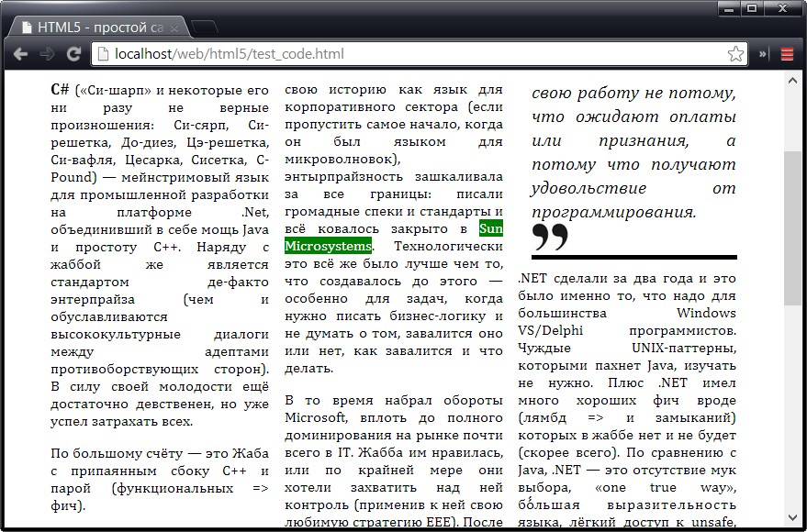Click the page icon in the address bar
Image resolution: width=807 pixels, height=532 pixels.
[x=103, y=53]
